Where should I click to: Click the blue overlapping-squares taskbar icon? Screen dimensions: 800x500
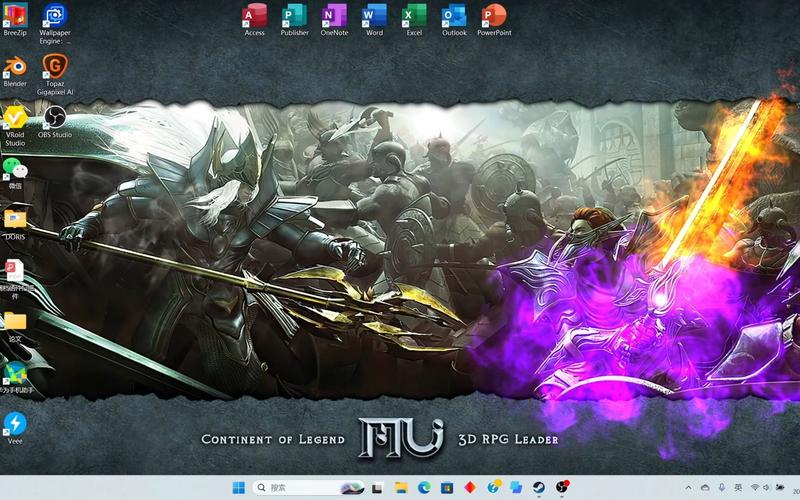(x=516, y=488)
